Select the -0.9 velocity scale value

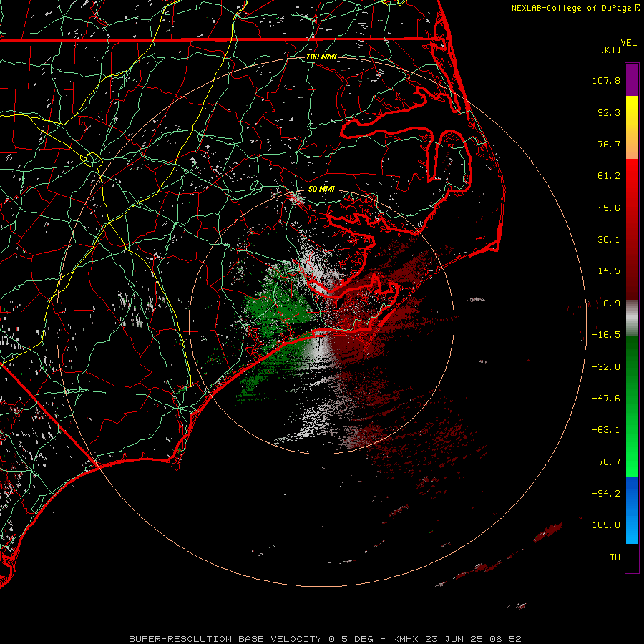point(609,303)
